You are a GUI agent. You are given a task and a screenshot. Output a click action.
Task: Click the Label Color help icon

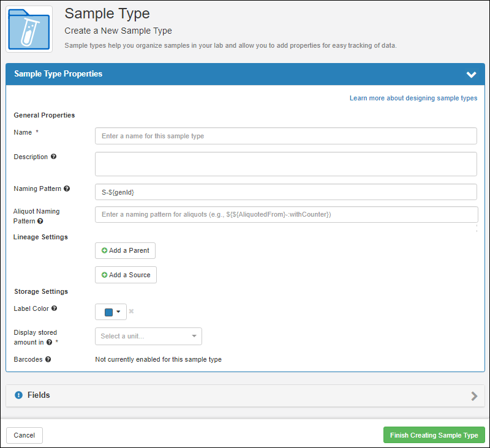pos(55,308)
